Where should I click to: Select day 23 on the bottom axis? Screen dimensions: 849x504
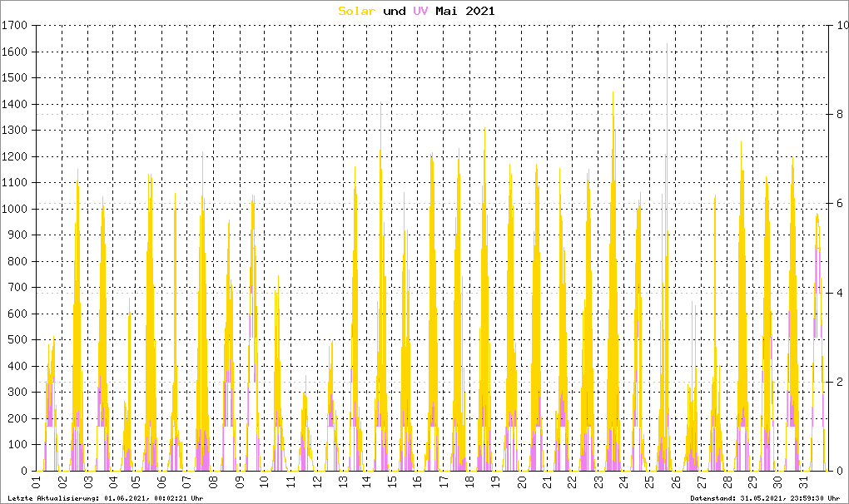click(598, 482)
